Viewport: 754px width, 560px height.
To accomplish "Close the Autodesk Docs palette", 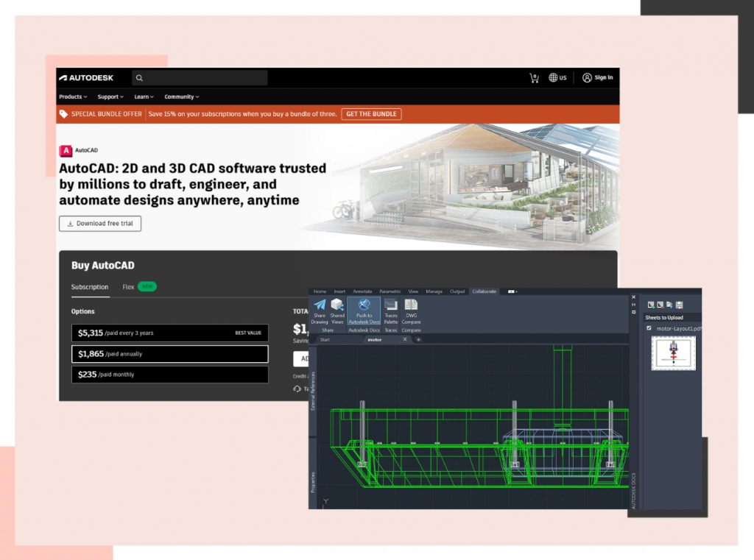I will tap(633, 297).
